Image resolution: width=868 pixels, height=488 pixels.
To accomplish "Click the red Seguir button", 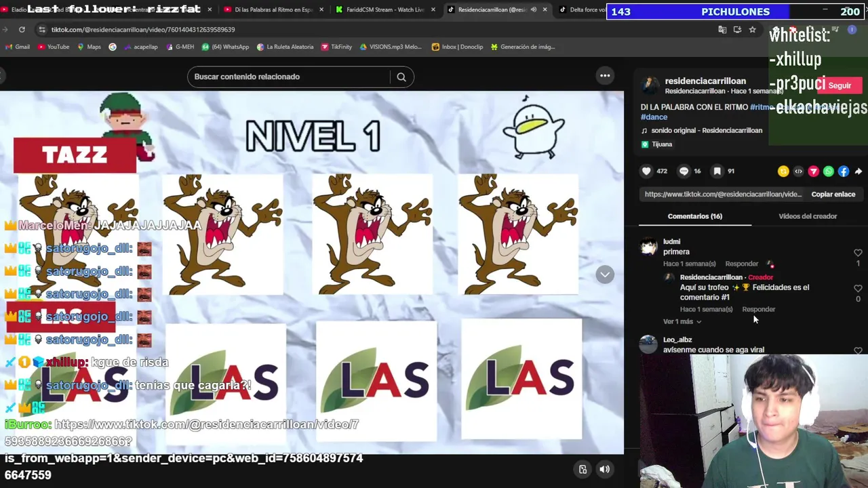I will pyautogui.click(x=840, y=85).
